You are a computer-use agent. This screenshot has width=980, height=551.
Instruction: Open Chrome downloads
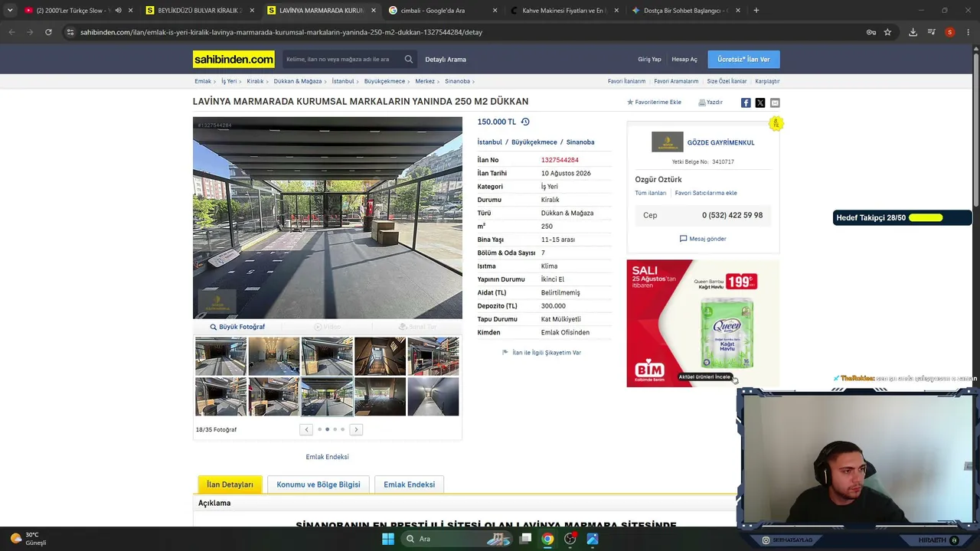pos(913,32)
